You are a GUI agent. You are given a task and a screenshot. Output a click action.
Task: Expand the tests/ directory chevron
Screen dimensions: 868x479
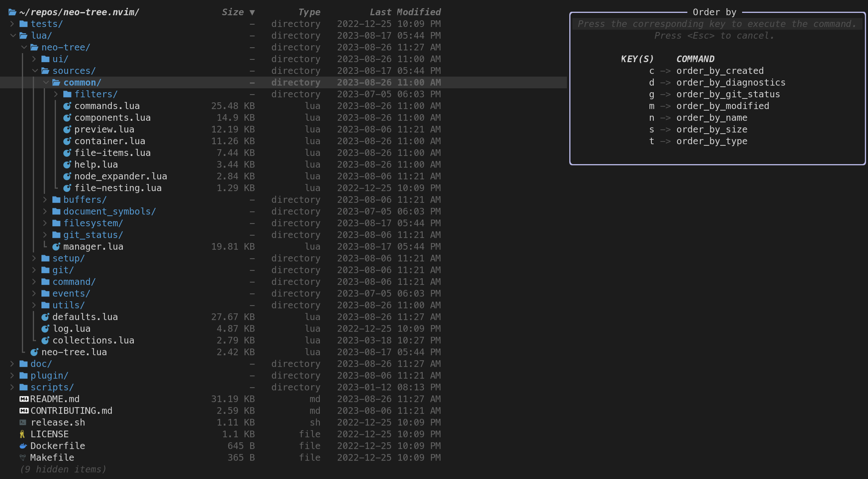[12, 24]
